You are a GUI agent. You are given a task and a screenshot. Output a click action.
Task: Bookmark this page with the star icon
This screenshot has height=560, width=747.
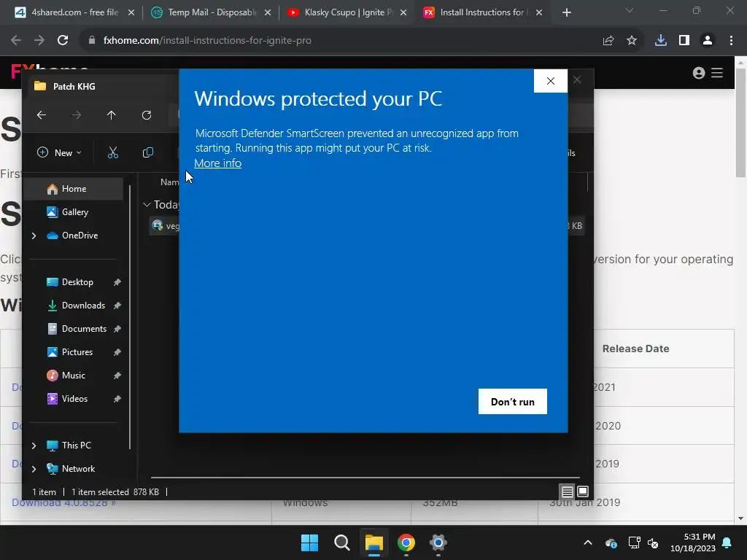coord(631,41)
